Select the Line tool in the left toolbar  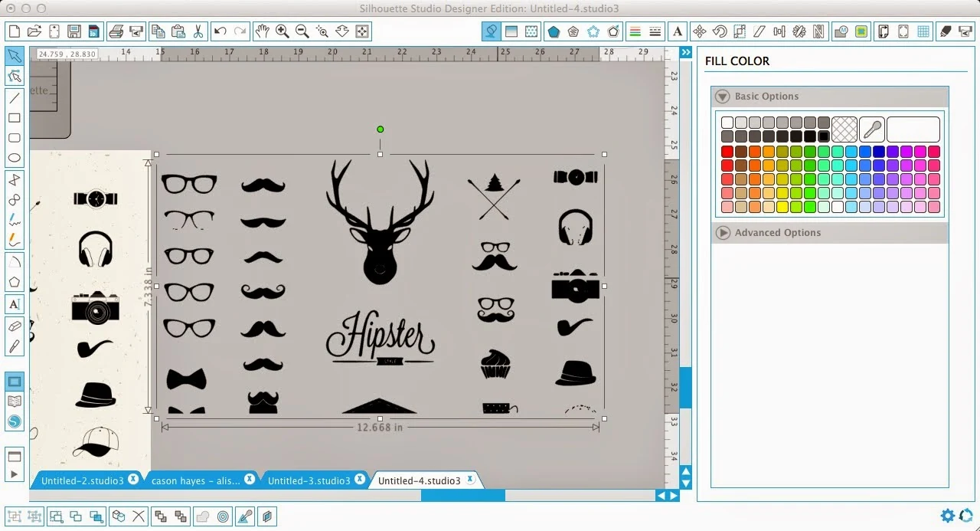[15, 98]
